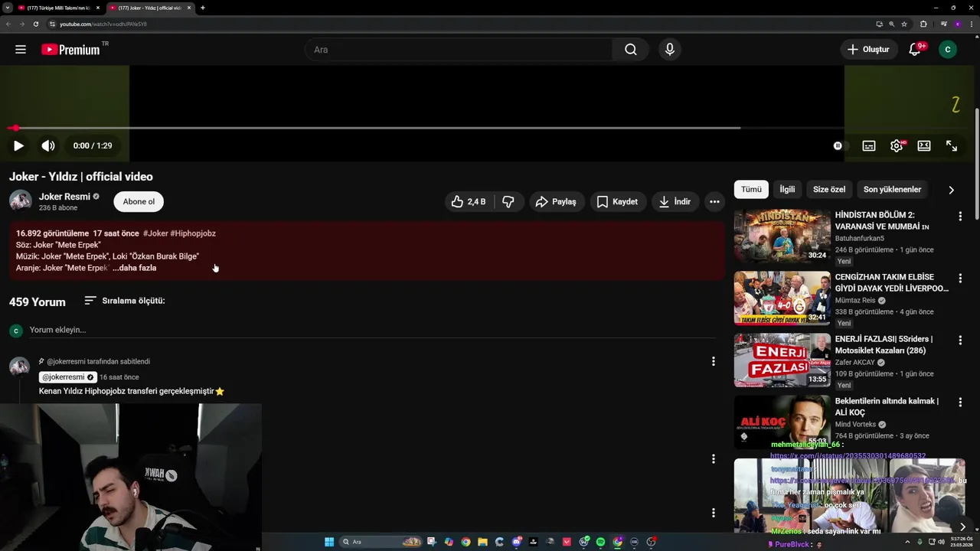980x551 pixels.
Task: Go to YouTube Premium home logo
Action: [x=70, y=50]
